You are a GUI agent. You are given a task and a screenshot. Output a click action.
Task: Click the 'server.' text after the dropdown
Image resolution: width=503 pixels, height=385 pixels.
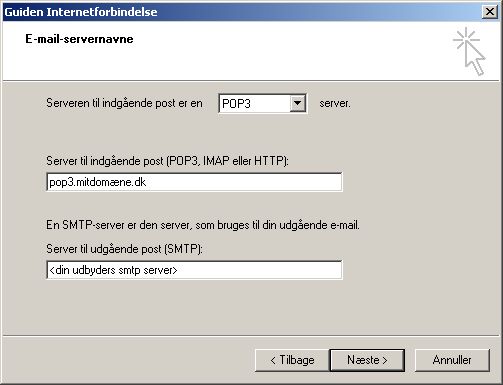(x=335, y=103)
